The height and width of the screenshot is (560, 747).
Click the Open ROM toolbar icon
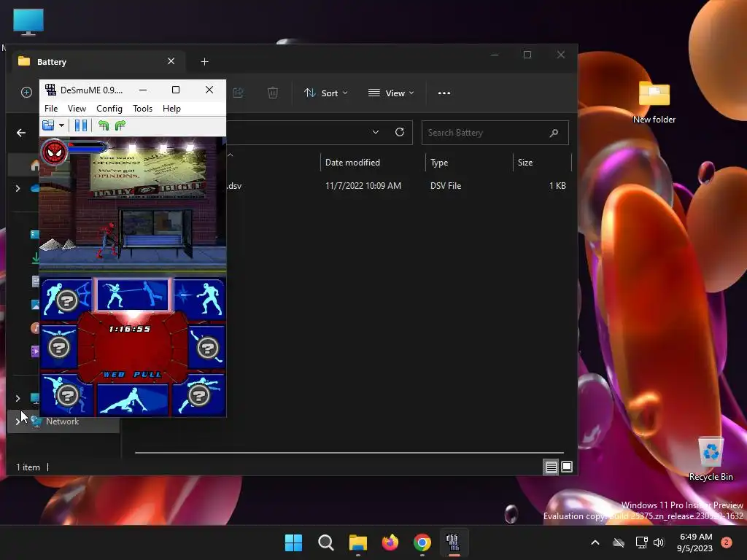tap(48, 125)
